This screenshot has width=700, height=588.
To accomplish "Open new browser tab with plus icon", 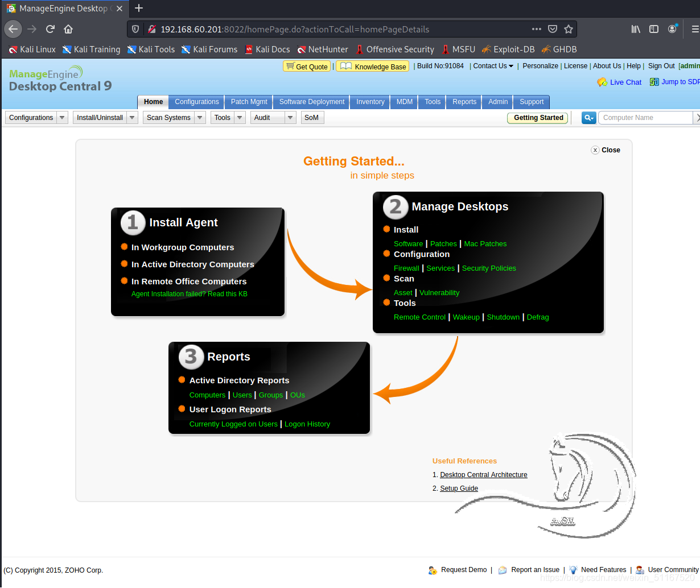I will [x=139, y=8].
